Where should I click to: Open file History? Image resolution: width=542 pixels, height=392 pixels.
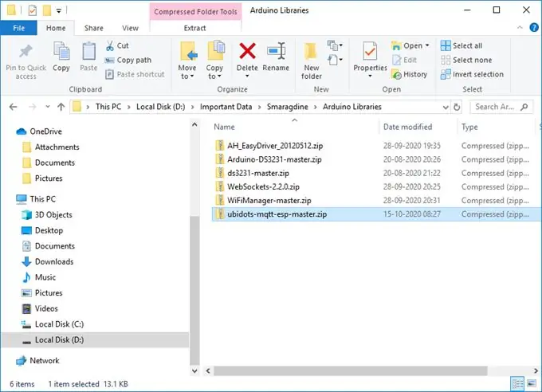(x=410, y=74)
